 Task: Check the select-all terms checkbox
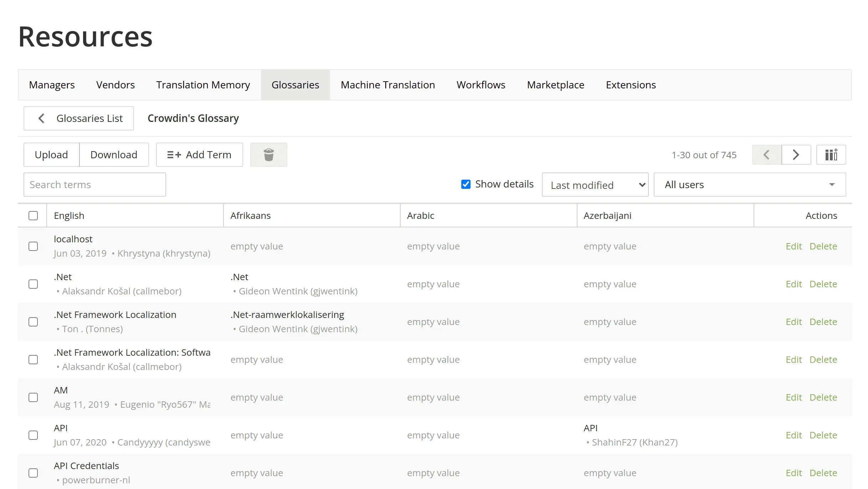[33, 216]
